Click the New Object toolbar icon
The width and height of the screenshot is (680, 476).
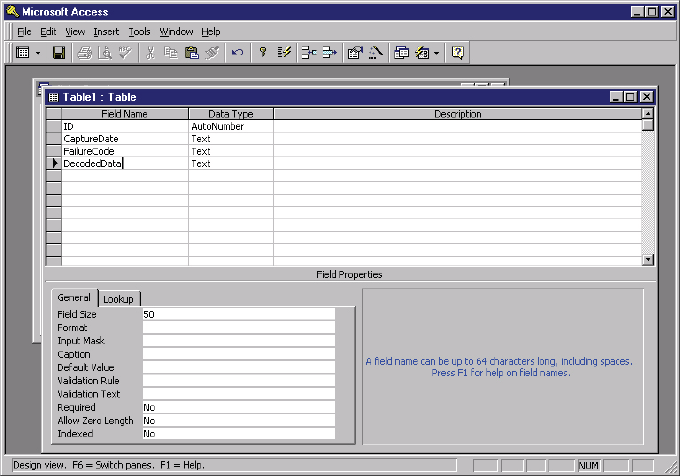tap(422, 53)
